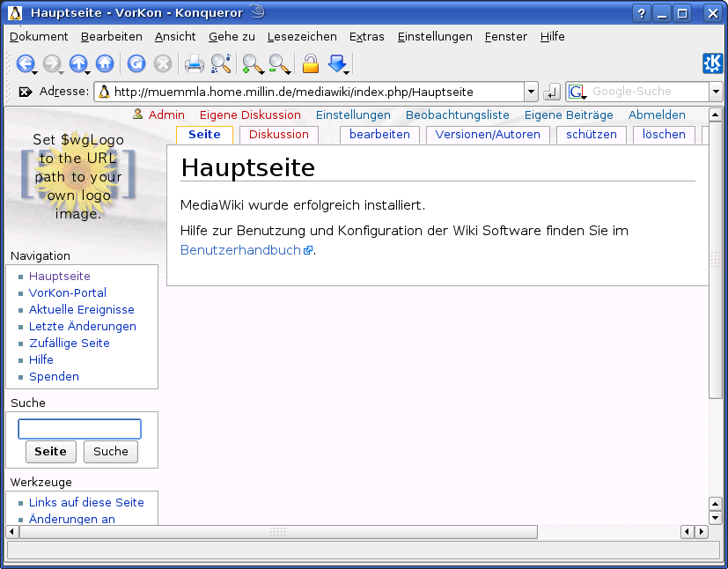Open Letzte Änderungen in the sidebar
The width and height of the screenshot is (728, 569).
83,327
